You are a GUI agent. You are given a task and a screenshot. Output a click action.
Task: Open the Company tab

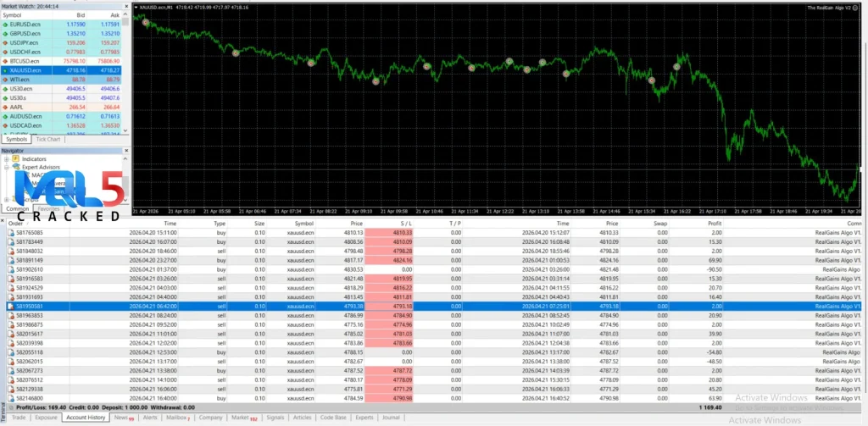(x=210, y=418)
